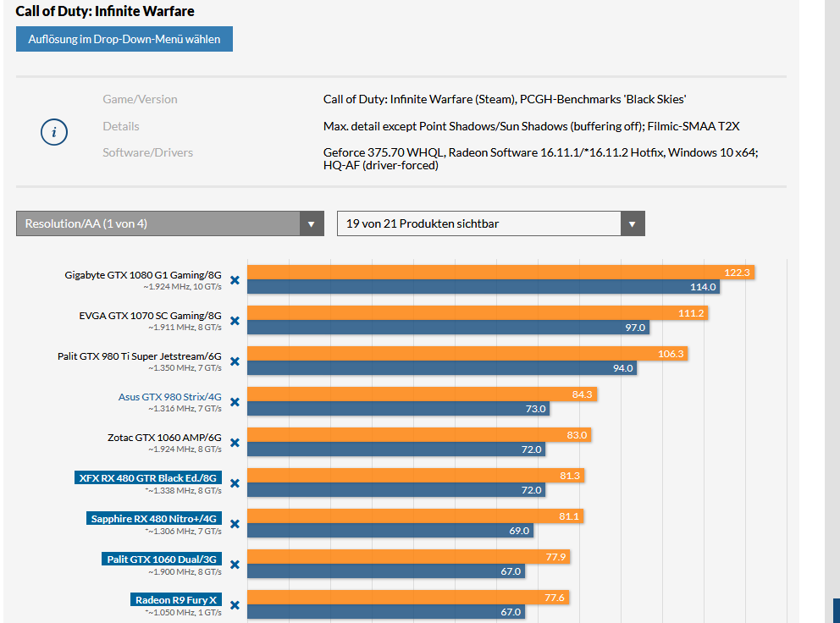Click the Call of Duty: Infinite Warfare heading
The width and height of the screenshot is (840, 623).
click(105, 11)
